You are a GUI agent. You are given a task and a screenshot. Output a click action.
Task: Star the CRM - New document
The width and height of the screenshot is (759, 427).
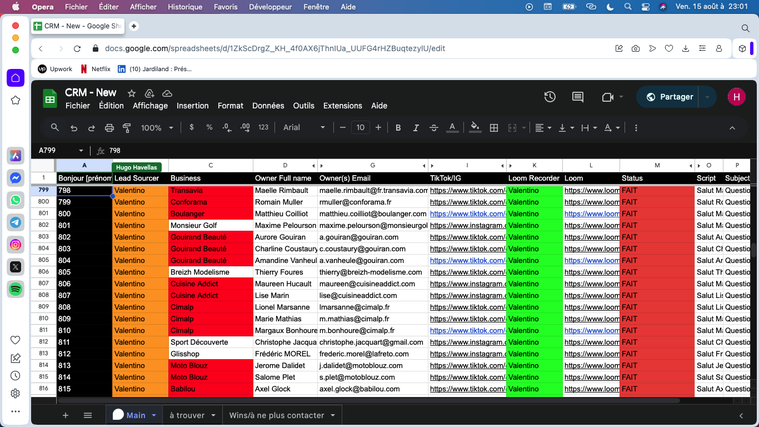click(131, 93)
